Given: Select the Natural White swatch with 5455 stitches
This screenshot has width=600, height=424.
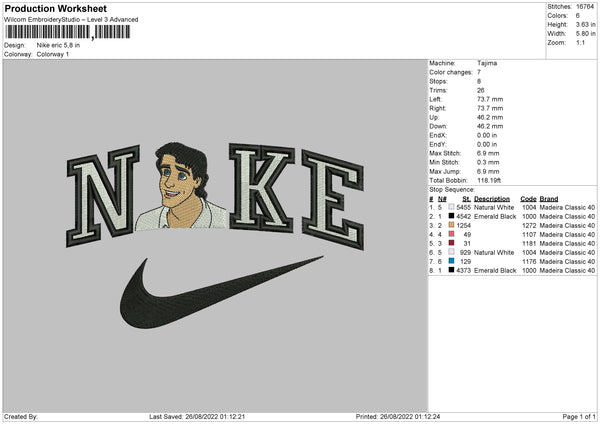Looking at the screenshot, I should point(452,207).
